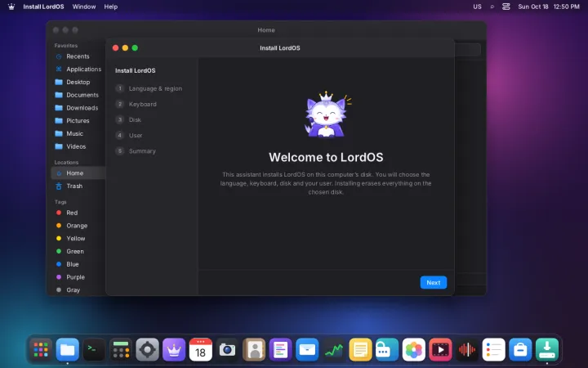This screenshot has height=368, width=588.
Task: Launch the Camera app from dock
Action: pos(227,350)
